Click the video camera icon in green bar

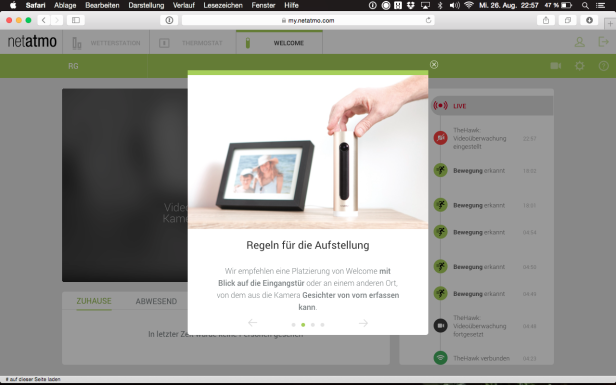556,66
